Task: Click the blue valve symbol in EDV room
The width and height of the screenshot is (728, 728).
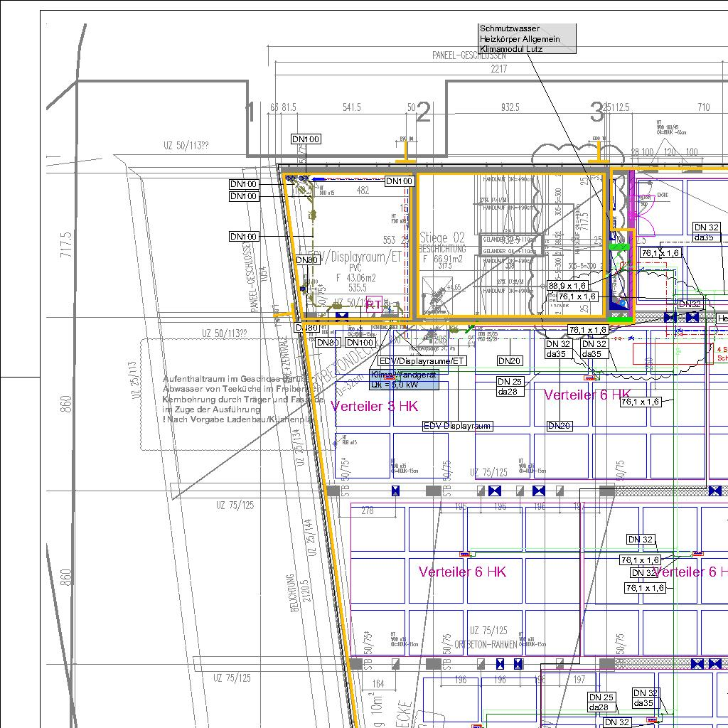Action: point(342,316)
